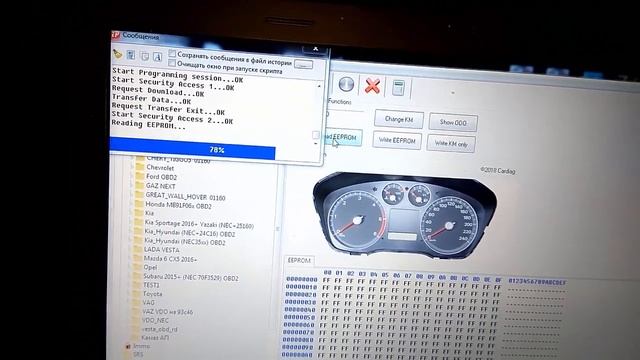The width and height of the screenshot is (640, 360).
Task: Click the calculator icon in main toolbar
Action: coord(398,87)
